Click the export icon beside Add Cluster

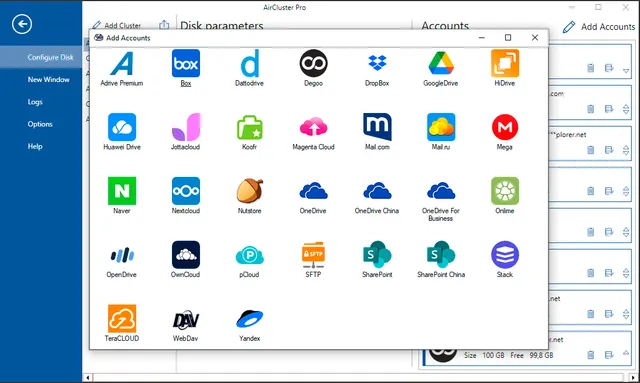[x=164, y=25]
